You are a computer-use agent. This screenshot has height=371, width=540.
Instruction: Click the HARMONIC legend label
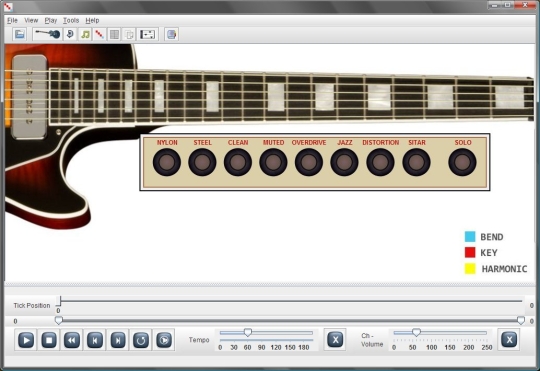pos(504,269)
